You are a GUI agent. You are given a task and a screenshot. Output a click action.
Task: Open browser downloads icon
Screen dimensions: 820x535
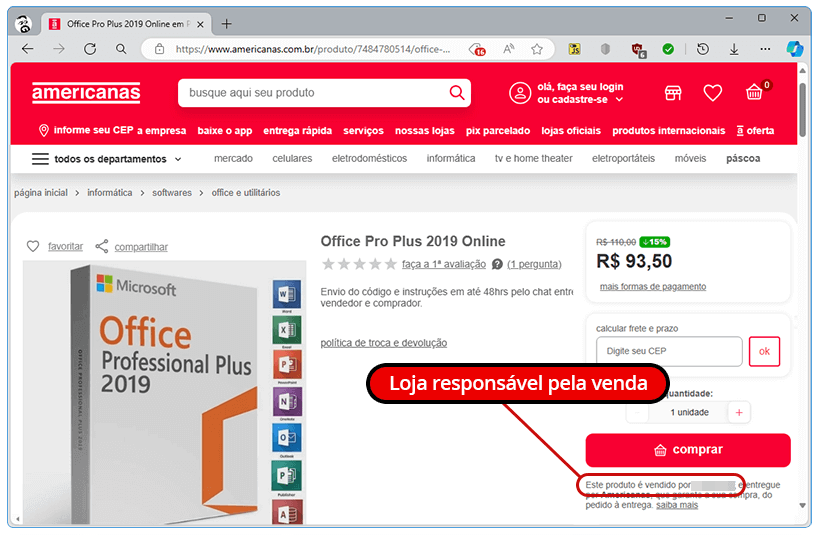pos(734,49)
